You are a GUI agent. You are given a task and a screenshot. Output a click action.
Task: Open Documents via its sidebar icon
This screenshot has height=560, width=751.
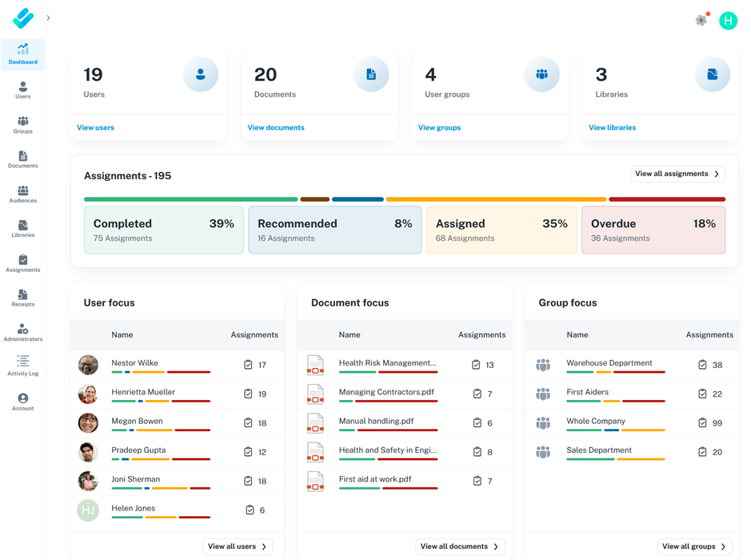[22, 158]
